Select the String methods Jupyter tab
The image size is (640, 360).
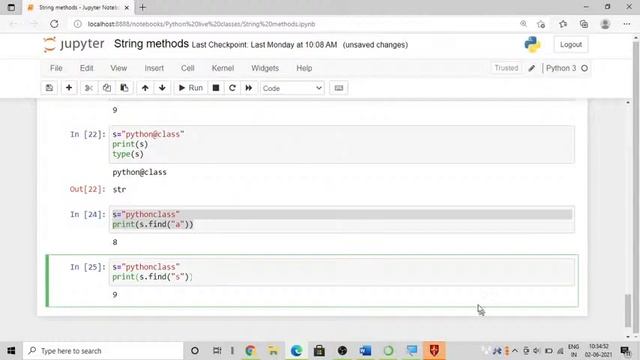point(78,7)
